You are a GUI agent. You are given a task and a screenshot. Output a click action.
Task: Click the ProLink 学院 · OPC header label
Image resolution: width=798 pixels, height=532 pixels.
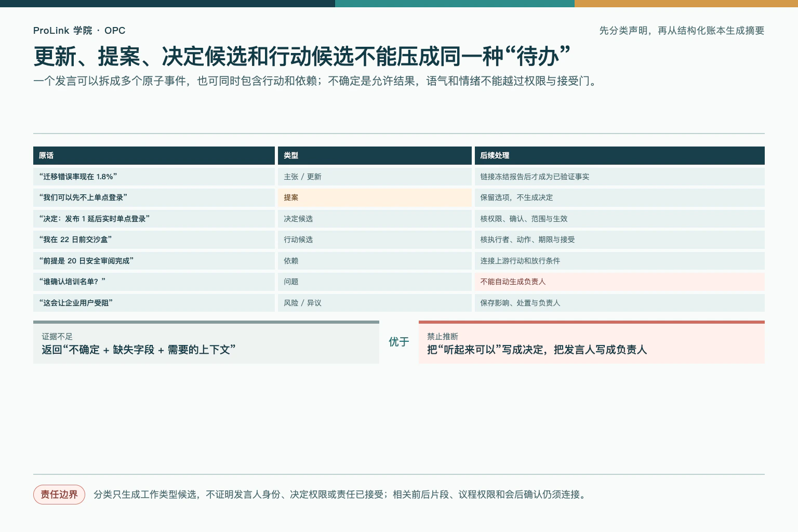(x=79, y=31)
